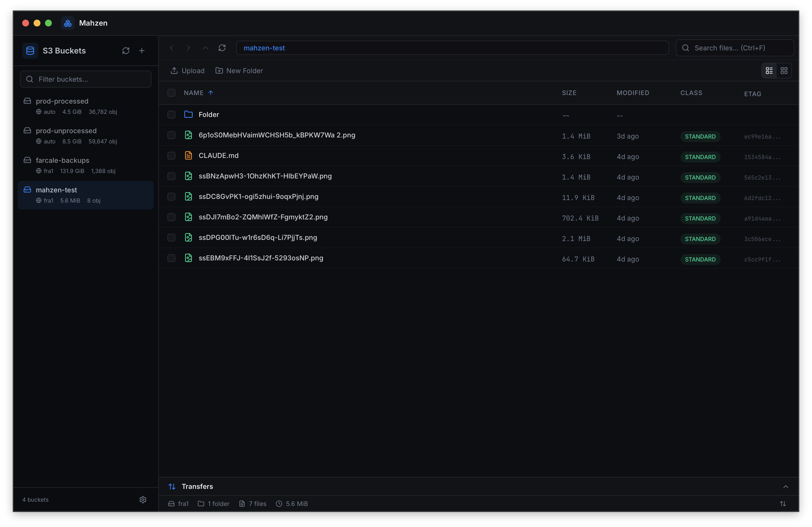Expand the Transfers panel chevron
Viewport: 812px width, 527px height.
786,486
